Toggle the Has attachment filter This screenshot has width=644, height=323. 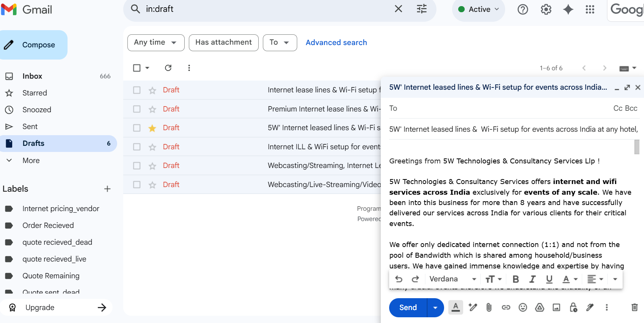224,42
